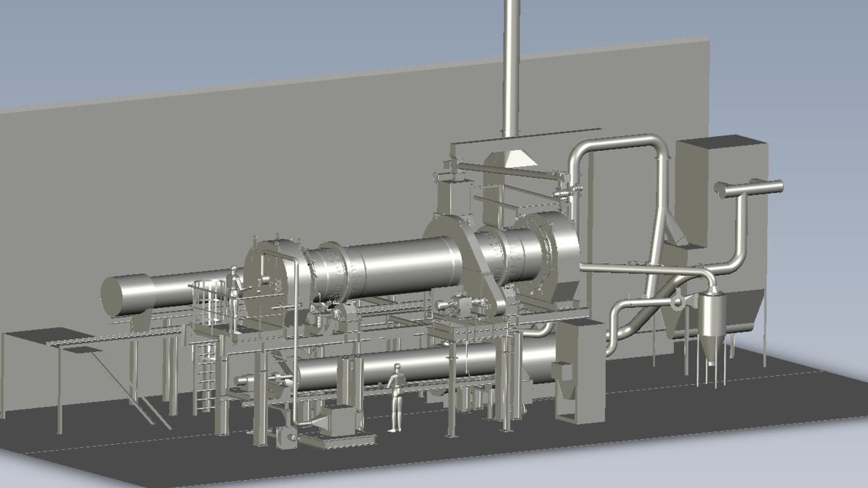Click the access ladder below the platform
868x488 pixels.
point(206,378)
